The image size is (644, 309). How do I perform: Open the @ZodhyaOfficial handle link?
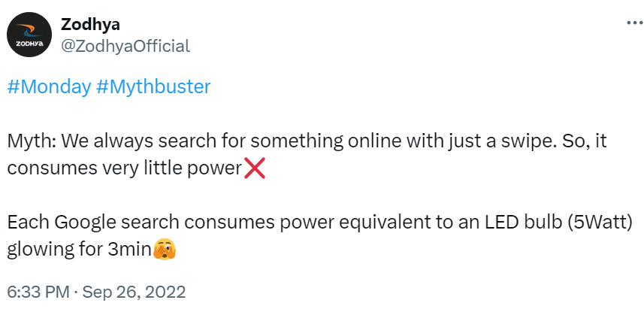(x=125, y=46)
